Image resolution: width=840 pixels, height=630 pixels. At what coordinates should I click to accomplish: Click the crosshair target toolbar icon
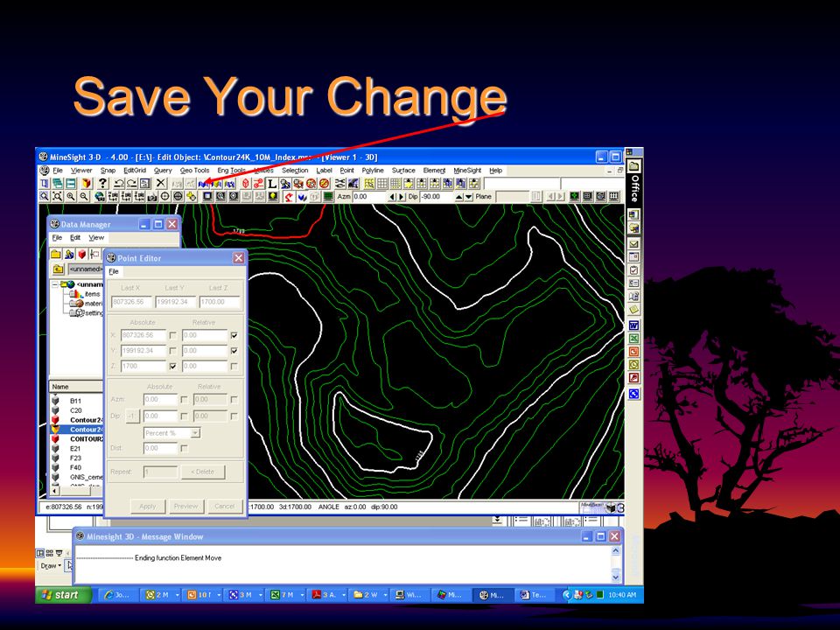click(x=165, y=197)
